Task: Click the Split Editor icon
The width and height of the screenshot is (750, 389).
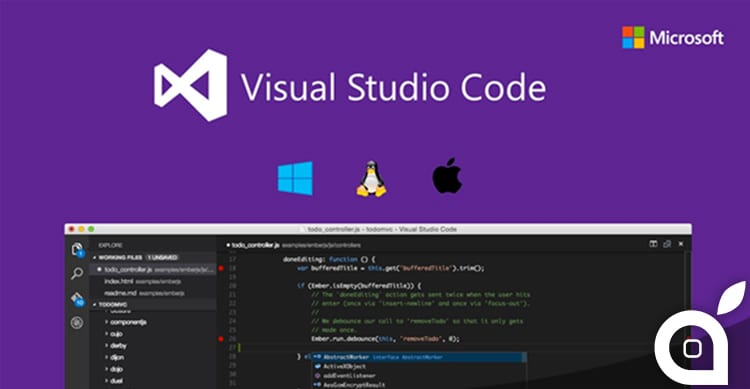Action: [x=653, y=244]
